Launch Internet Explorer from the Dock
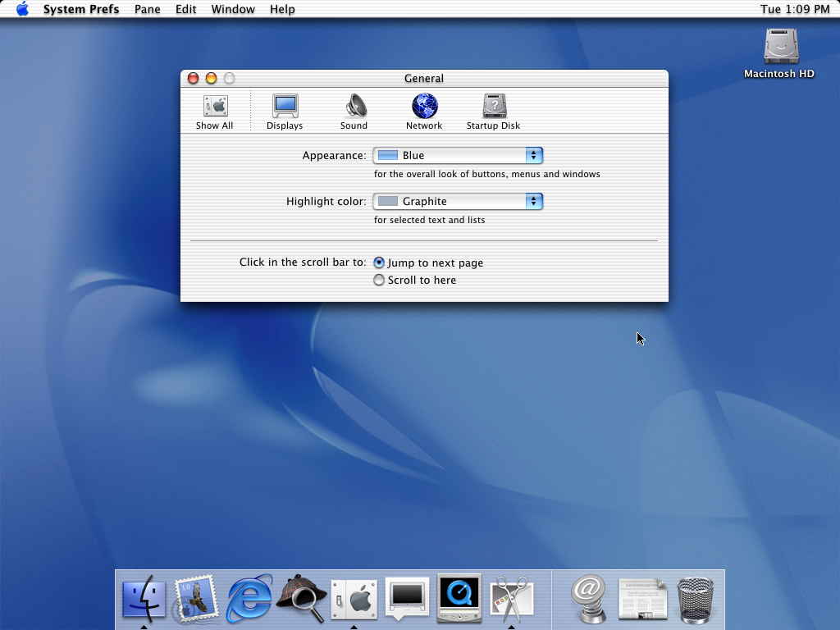 click(x=249, y=598)
